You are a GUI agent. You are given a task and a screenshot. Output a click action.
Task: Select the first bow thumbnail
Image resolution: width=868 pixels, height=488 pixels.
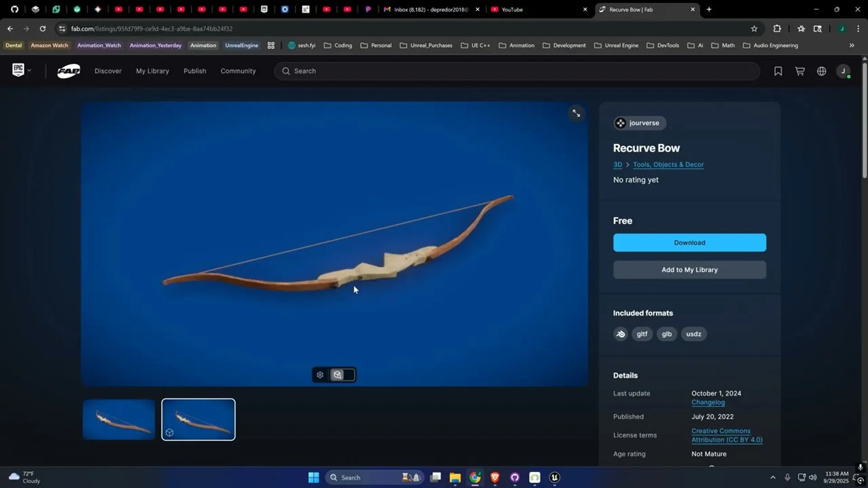pyautogui.click(x=118, y=419)
